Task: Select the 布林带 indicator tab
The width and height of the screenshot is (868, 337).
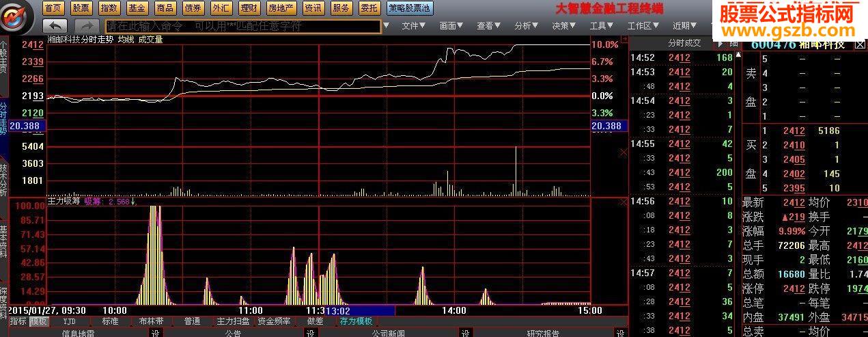Action: tap(151, 321)
